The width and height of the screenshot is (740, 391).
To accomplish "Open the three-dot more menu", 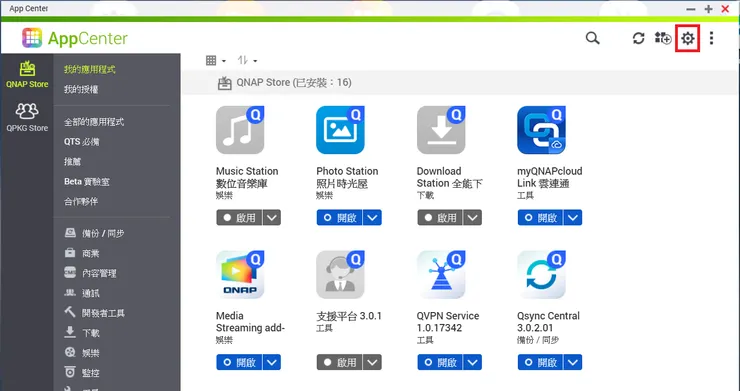I will pos(711,38).
